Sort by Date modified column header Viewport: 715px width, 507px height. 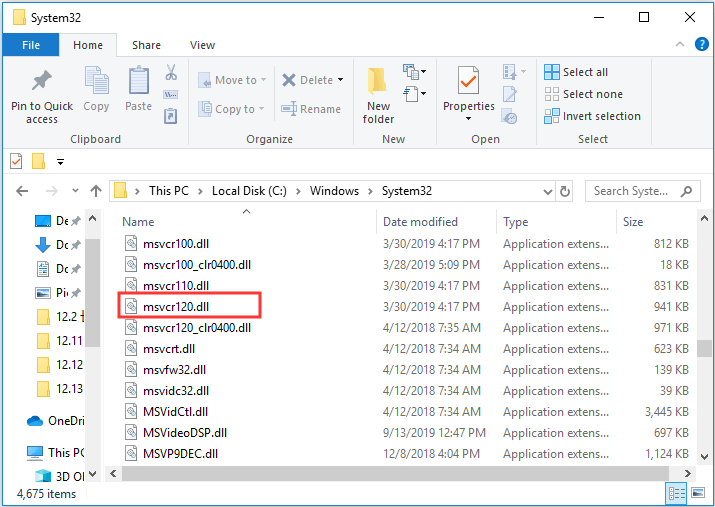420,222
